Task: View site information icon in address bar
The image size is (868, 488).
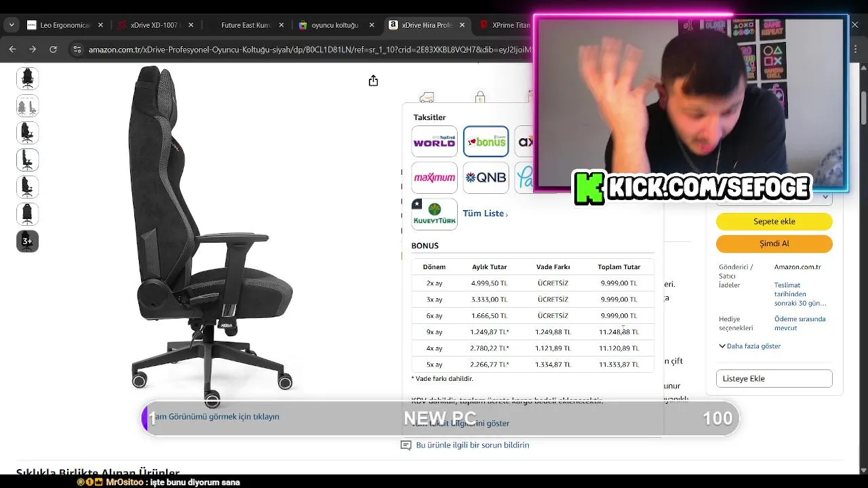Action: [77, 49]
